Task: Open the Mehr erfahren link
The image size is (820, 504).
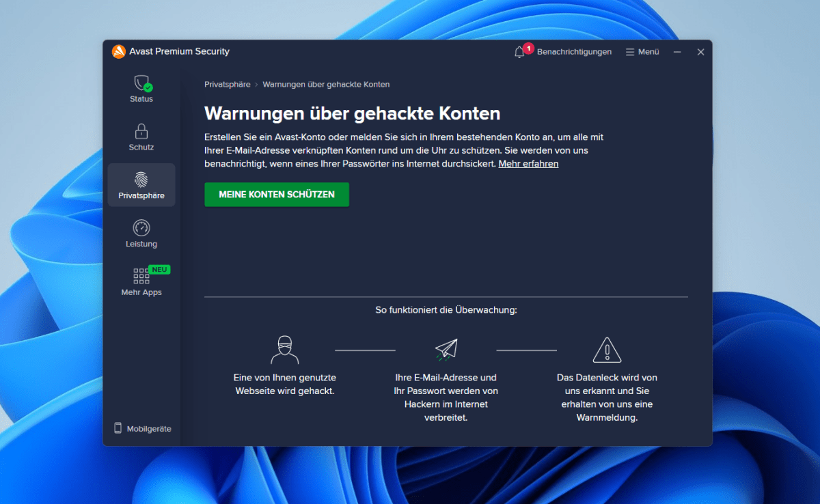Action: [528, 164]
